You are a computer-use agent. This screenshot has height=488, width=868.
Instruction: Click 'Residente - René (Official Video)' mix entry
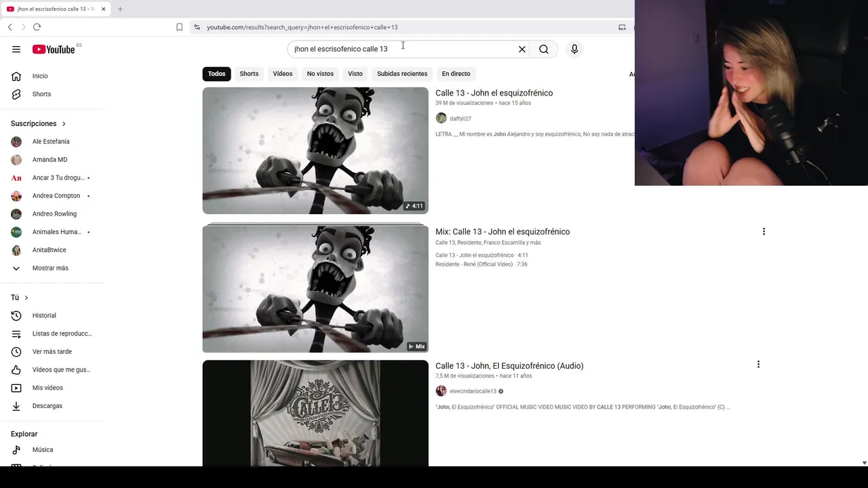coord(481,264)
